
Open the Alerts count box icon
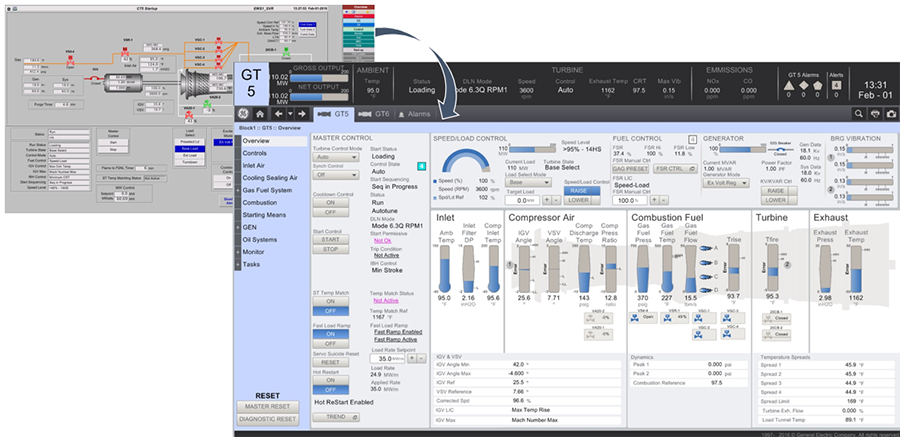click(x=836, y=86)
